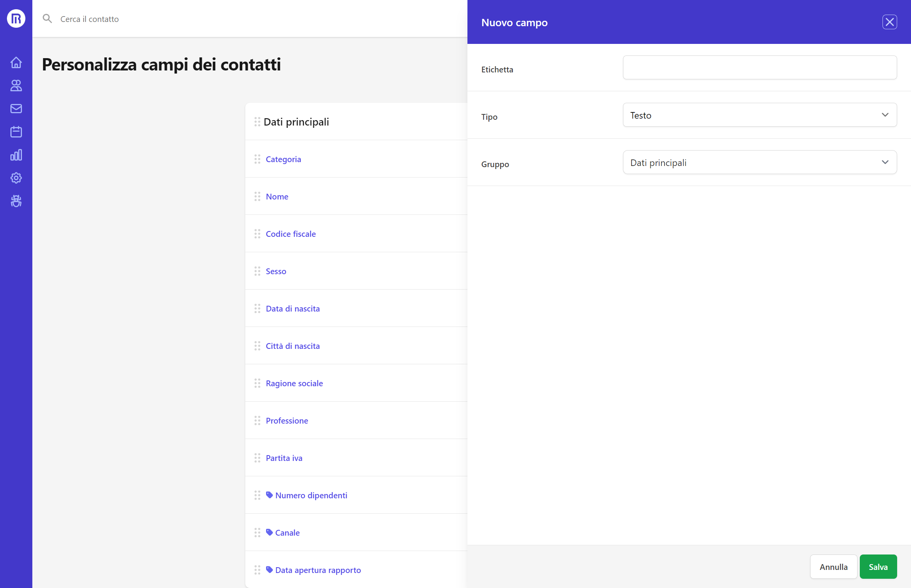Save the new field with Salva
911x588 pixels.
coord(878,566)
